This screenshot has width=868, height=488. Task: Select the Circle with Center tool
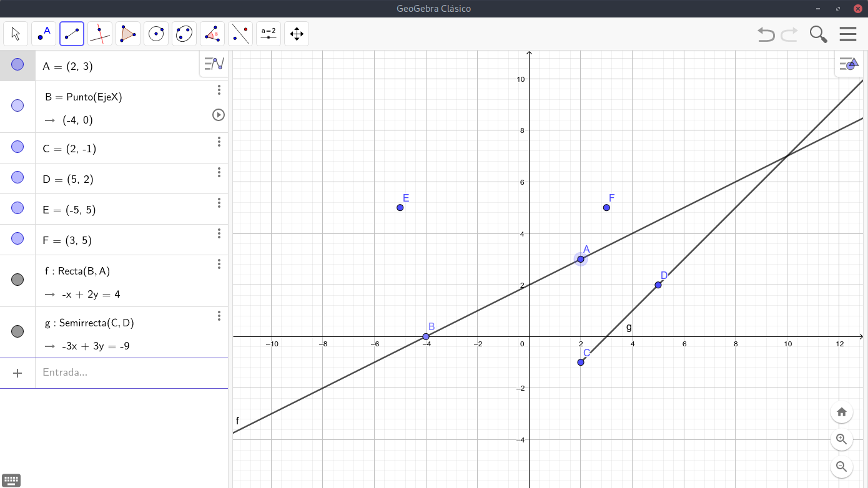coord(156,34)
